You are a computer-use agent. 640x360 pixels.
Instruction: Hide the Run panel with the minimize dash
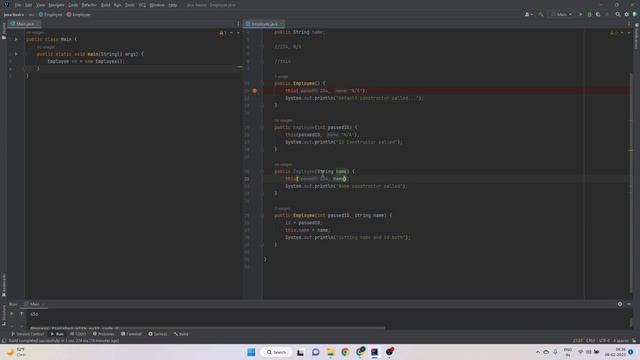(x=629, y=304)
